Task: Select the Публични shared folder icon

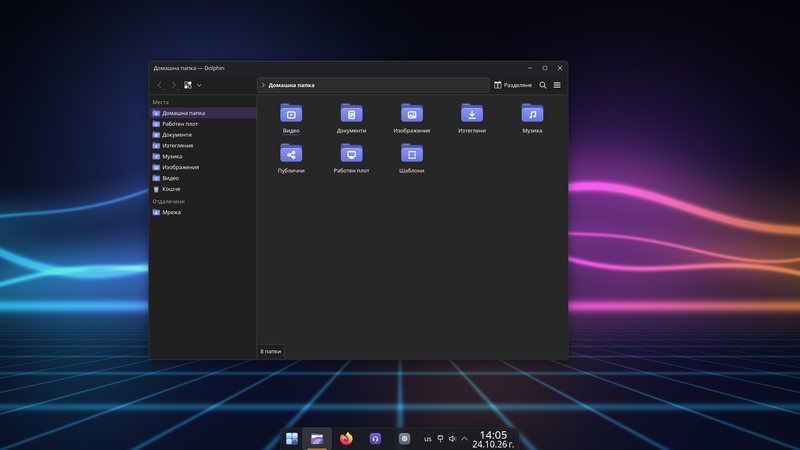Action: 291,153
